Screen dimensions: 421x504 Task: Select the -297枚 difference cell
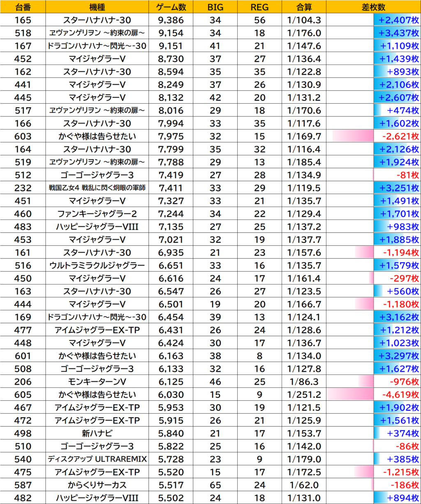pyautogui.click(x=373, y=278)
